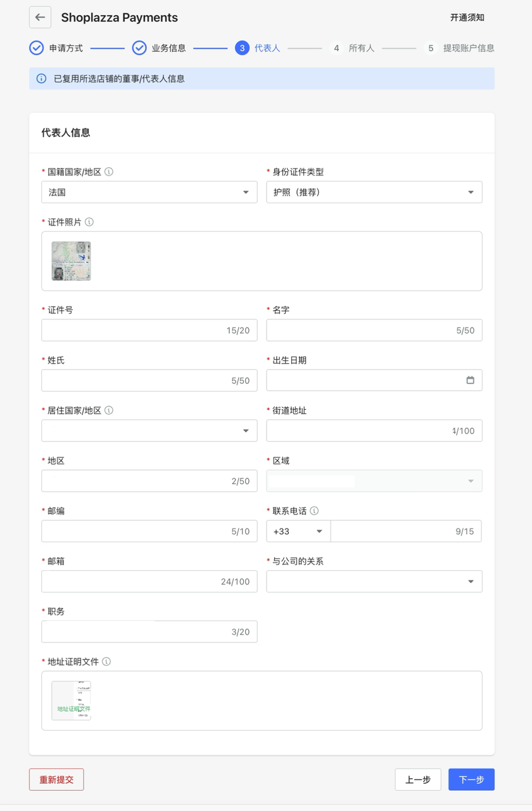Expand the 与公司的关系 dropdown

374,581
